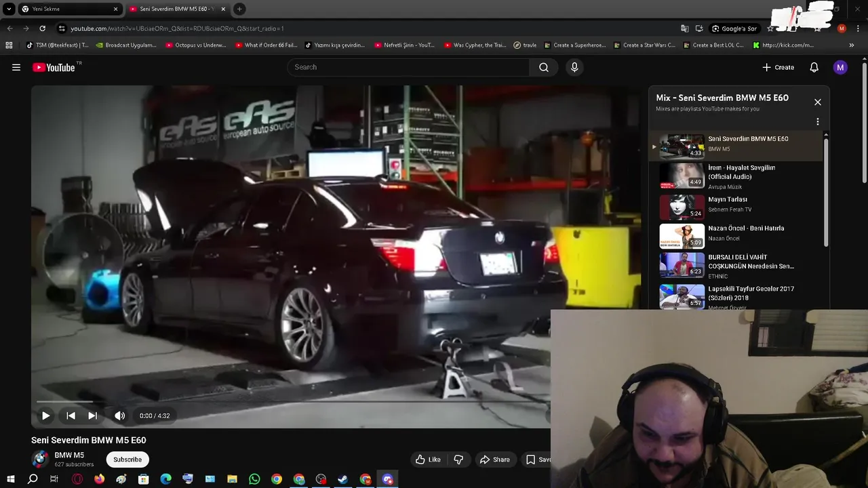
Task: Open the BMW M5 channel avatar
Action: [x=41, y=459]
